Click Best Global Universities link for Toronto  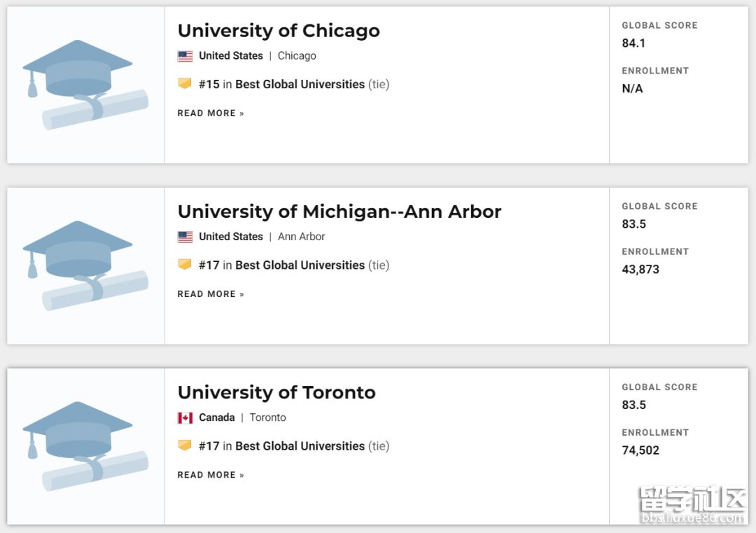pyautogui.click(x=300, y=445)
